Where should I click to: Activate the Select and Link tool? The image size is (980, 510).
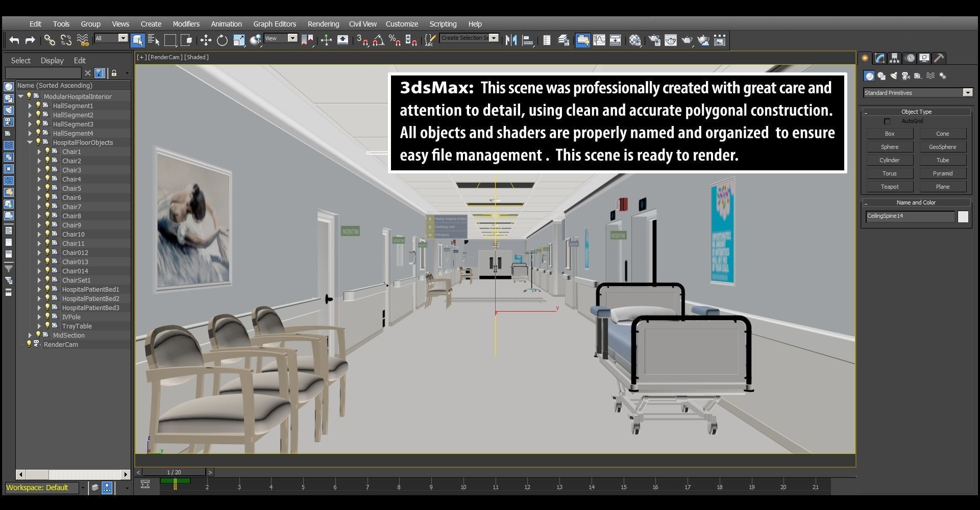[x=50, y=40]
